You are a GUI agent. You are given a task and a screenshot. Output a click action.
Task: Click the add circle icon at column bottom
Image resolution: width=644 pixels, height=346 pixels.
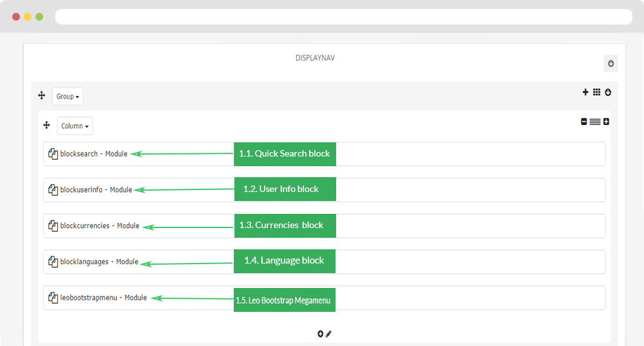click(x=320, y=334)
